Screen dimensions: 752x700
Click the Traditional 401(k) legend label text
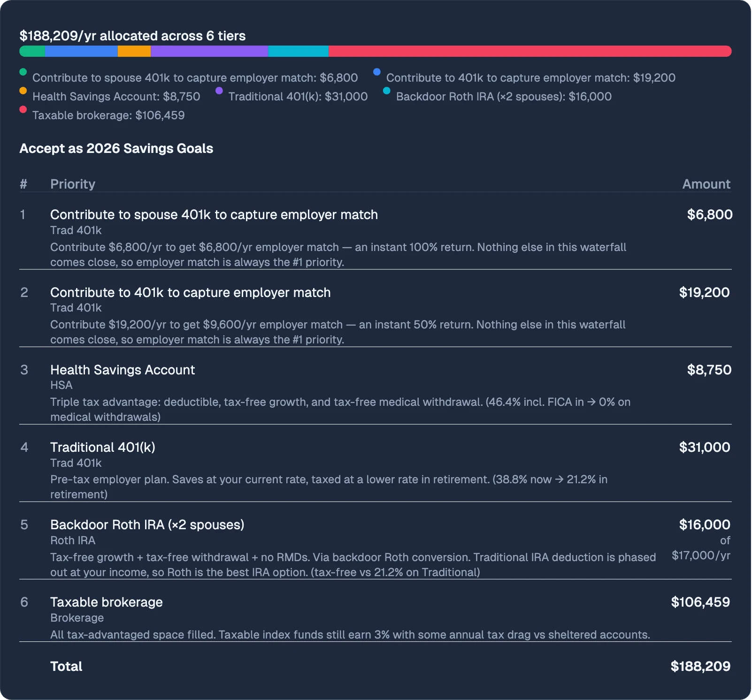point(298,97)
